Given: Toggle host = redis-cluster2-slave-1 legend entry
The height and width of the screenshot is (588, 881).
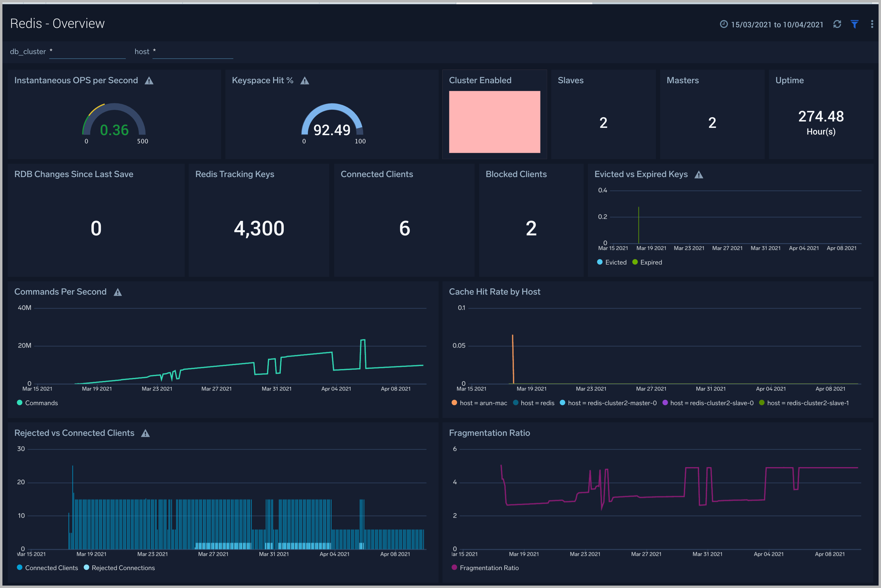Looking at the screenshot, I should [x=804, y=403].
